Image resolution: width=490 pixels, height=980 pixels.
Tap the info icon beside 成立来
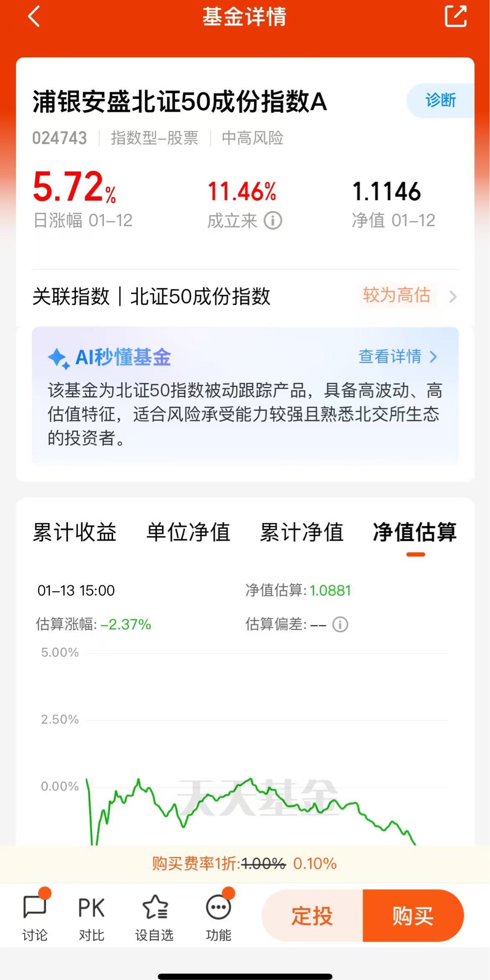(x=273, y=220)
